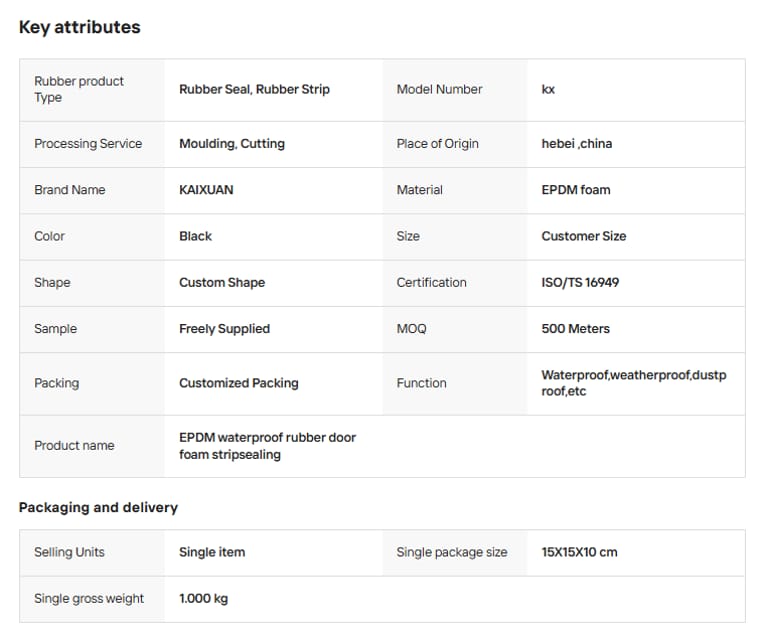Click the Customer Size value

(x=584, y=236)
